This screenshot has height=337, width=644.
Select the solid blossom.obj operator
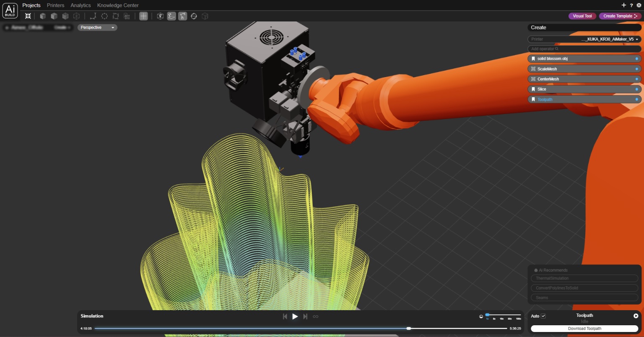584,59
